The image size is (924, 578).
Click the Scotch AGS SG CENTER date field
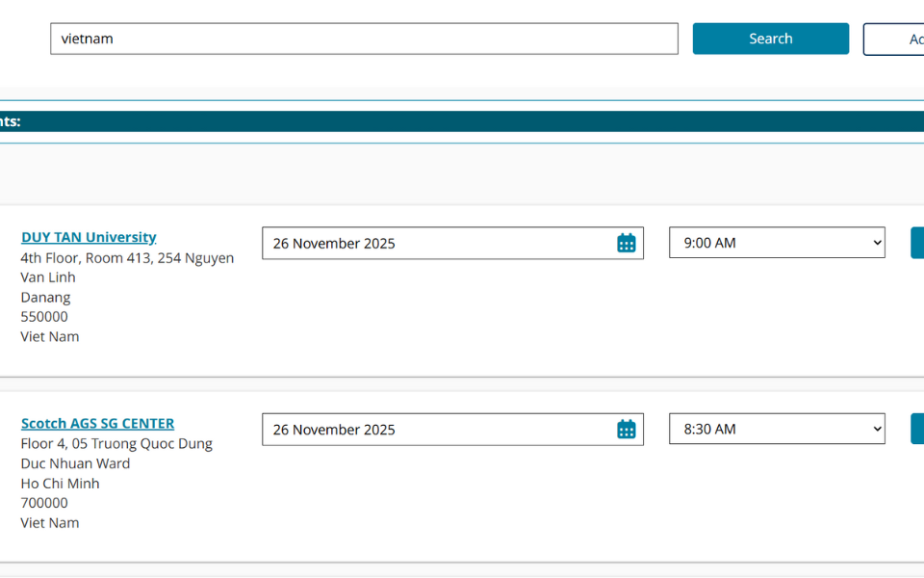(x=438, y=430)
